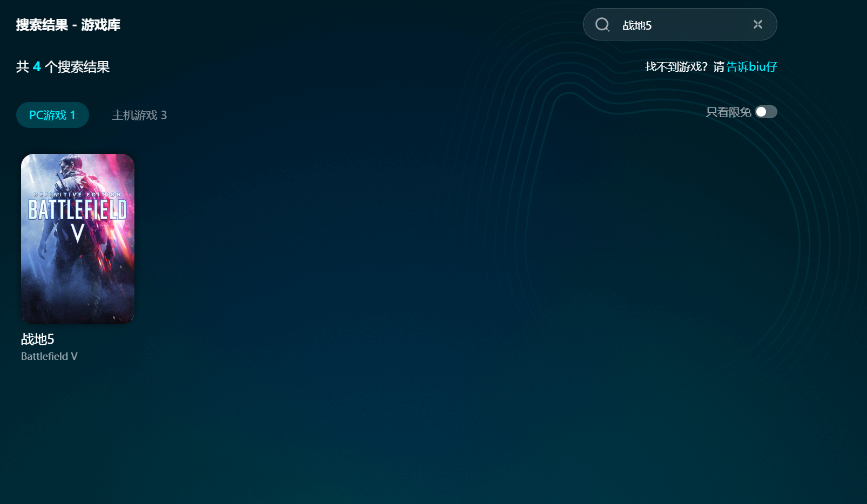
Task: Click the Definitive Edition text on cover
Action: (x=78, y=195)
